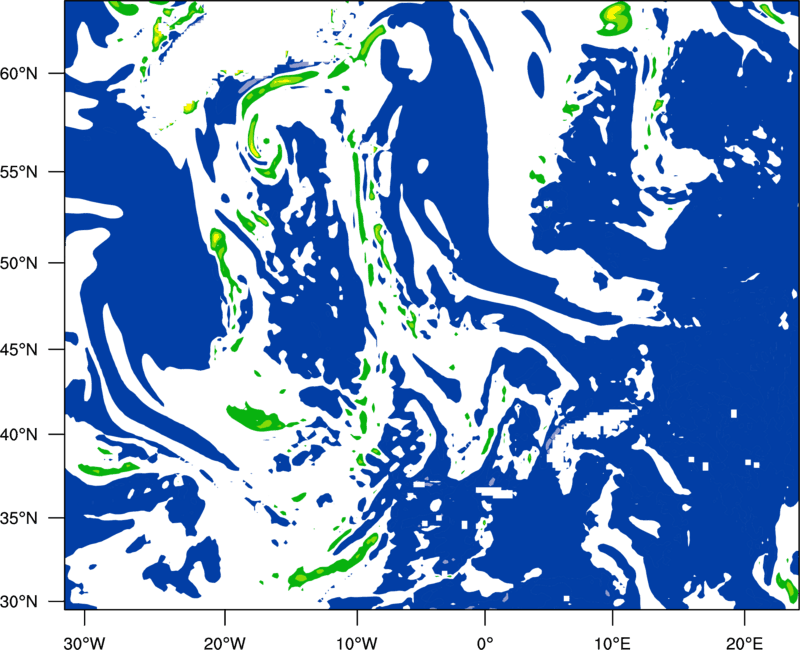The image size is (800, 650).
Task: Click the 40°N latitude label
Action: coord(19,435)
